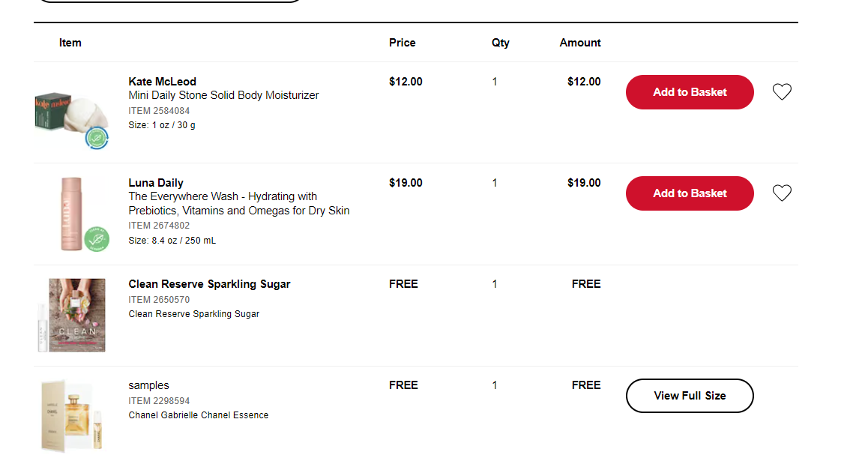Image resolution: width=868 pixels, height=461 pixels.
Task: Add Kate McLeod moisturizer to basket
Action: (x=689, y=91)
